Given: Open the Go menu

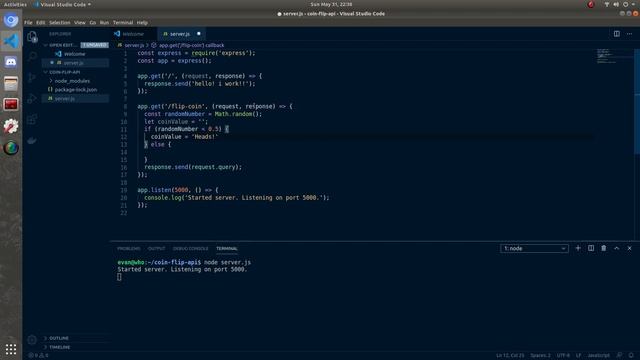Looking at the screenshot, I should tap(93, 22).
